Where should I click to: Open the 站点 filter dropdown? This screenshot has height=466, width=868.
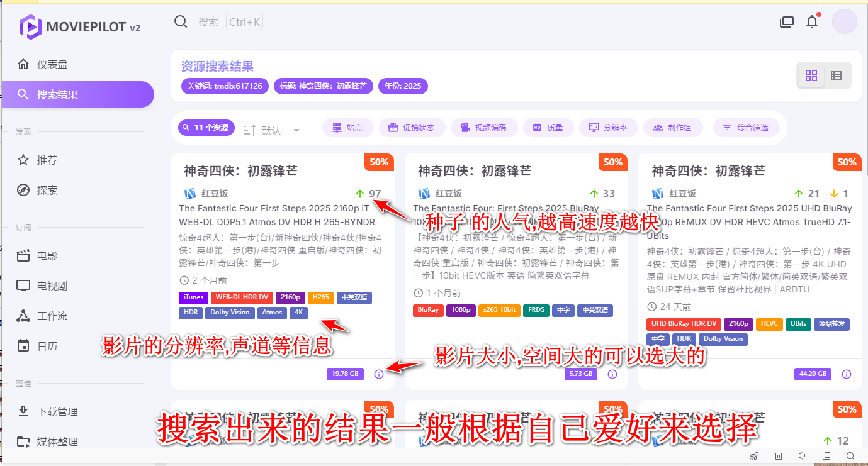pyautogui.click(x=347, y=128)
